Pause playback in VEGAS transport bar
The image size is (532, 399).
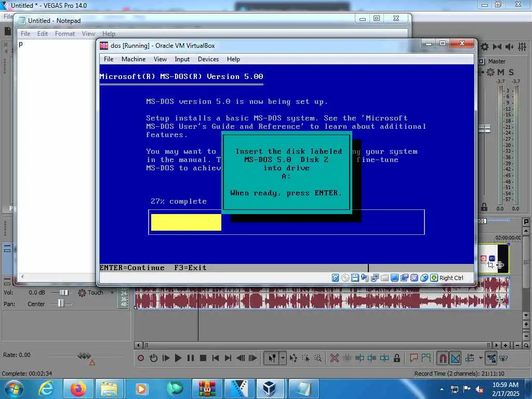[191, 358]
